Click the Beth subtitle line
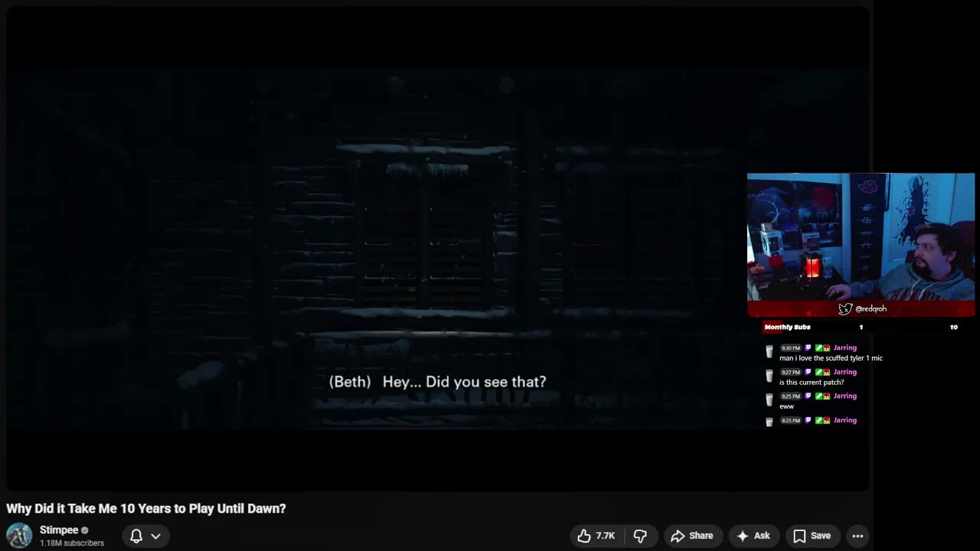Viewport: 980px width, 551px height. pos(437,381)
